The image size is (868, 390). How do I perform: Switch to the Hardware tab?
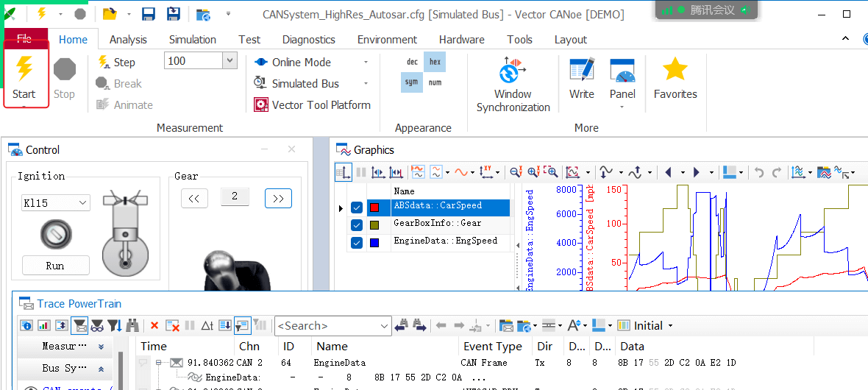coord(462,39)
